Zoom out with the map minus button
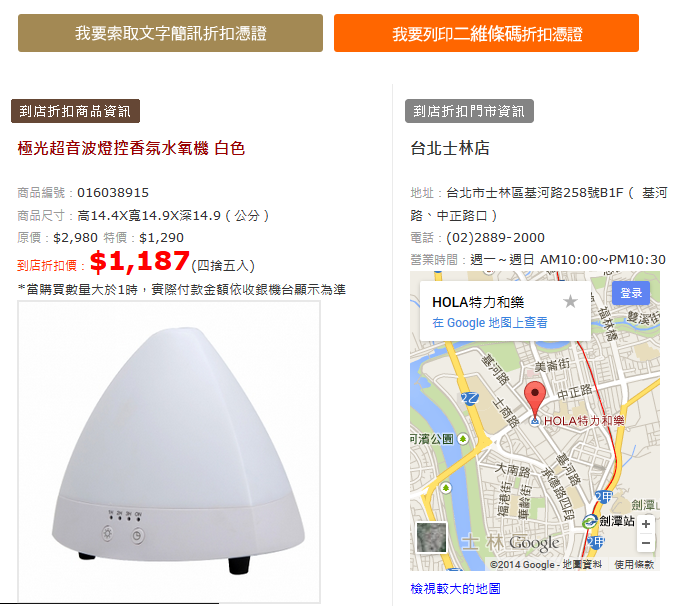 646,543
